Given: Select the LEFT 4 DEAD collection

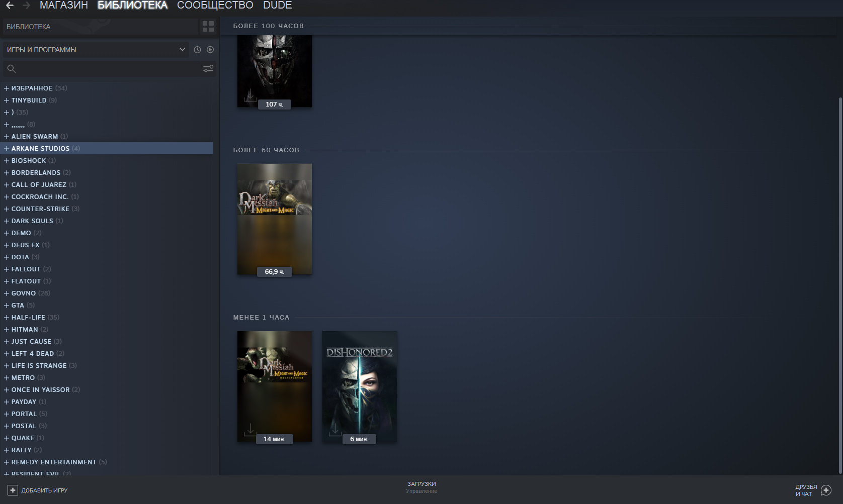Looking at the screenshot, I should pos(107,354).
